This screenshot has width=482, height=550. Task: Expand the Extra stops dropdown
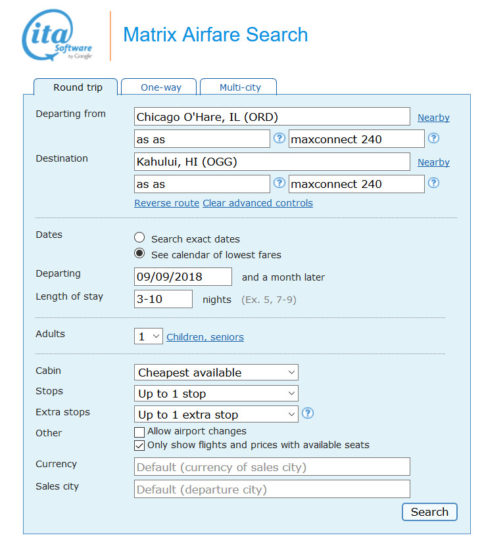(x=216, y=414)
